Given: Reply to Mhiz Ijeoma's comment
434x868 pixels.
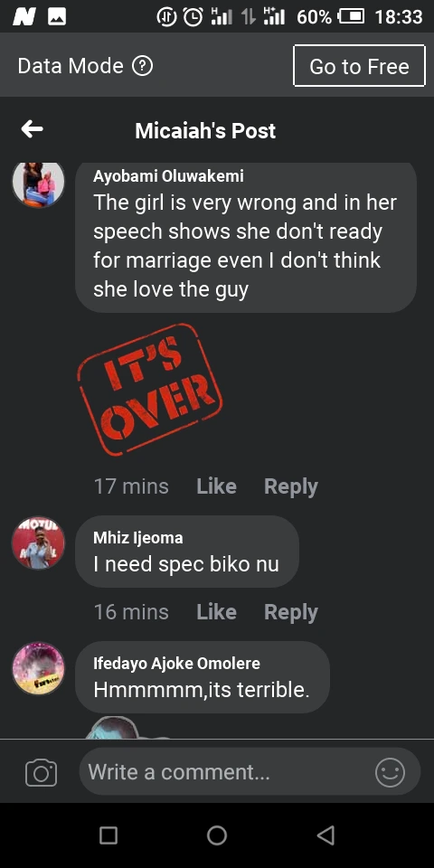Looking at the screenshot, I should [291, 612].
